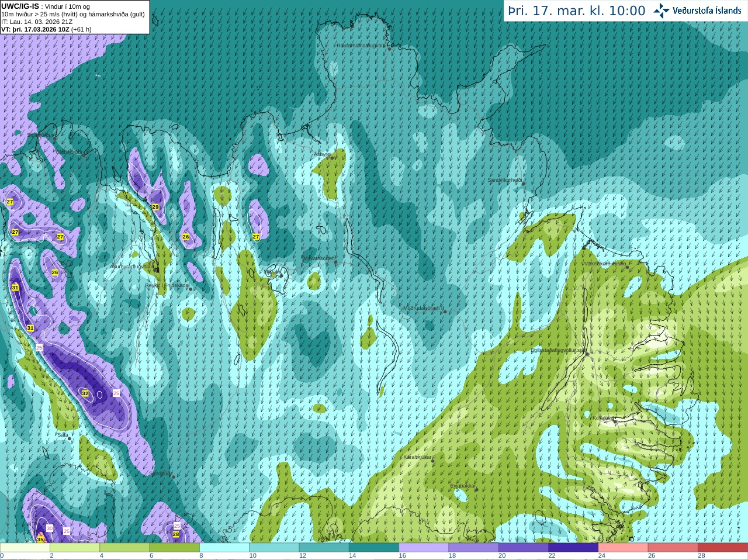Click the Raufarhafnarflugvöllur station marker
748x560 pixels.
[390, 49]
